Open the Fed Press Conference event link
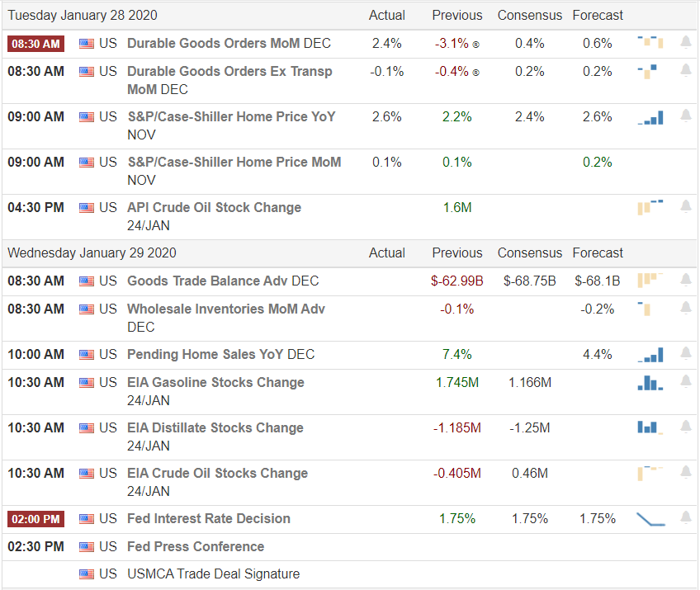 (x=196, y=546)
